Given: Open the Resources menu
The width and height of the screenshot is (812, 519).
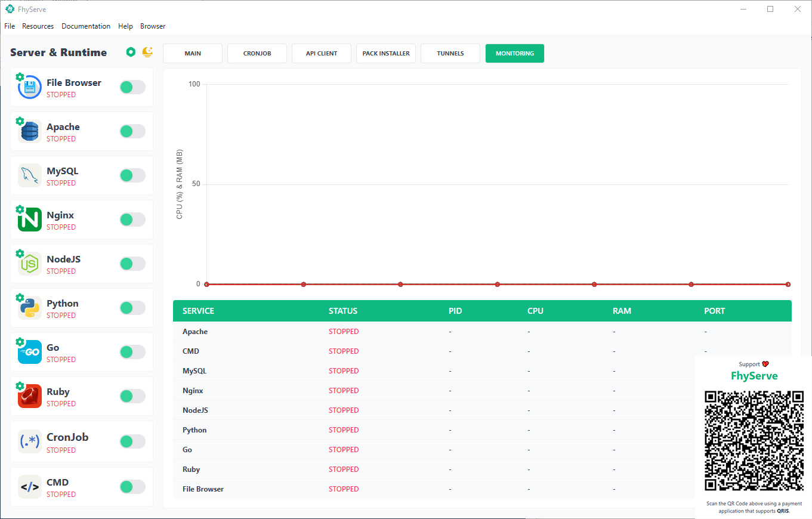Looking at the screenshot, I should (x=38, y=26).
